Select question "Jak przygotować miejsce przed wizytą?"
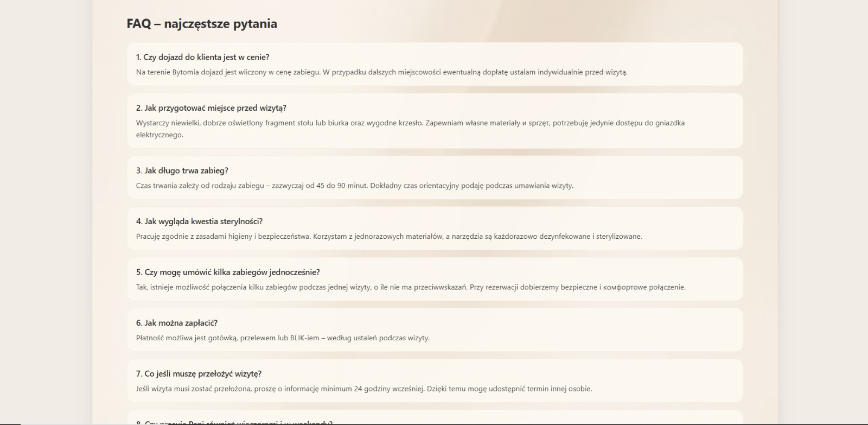This screenshot has height=425, width=868. click(211, 108)
